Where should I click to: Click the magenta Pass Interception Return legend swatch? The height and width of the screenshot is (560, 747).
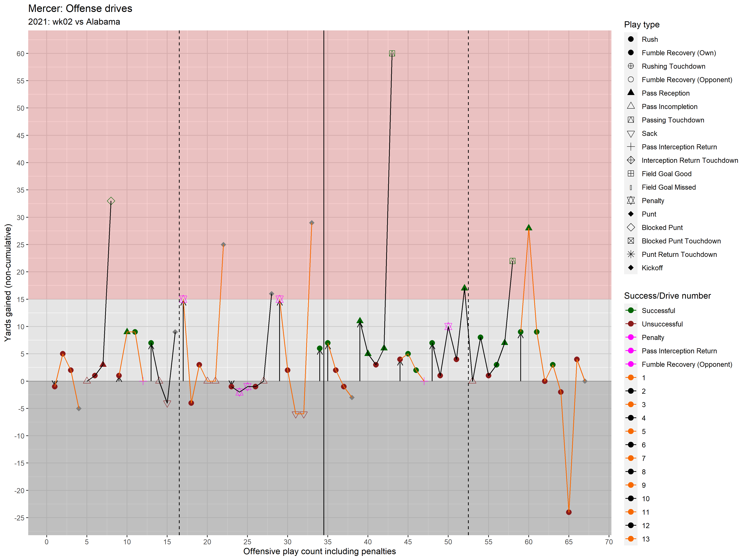click(x=630, y=351)
